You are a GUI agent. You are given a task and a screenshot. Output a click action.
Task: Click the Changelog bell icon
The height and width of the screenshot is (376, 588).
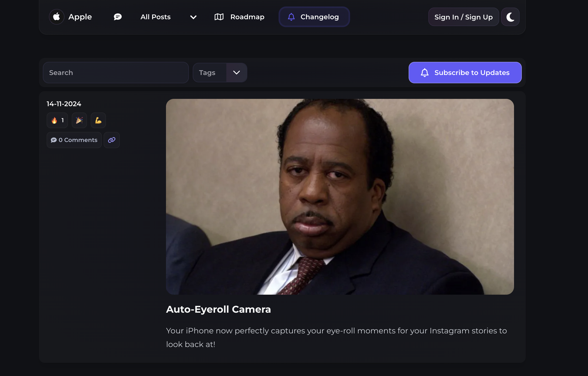(x=291, y=17)
